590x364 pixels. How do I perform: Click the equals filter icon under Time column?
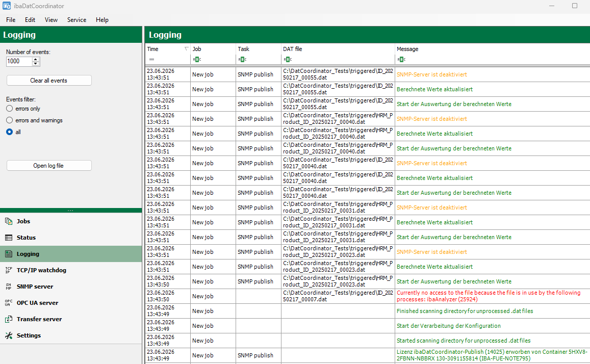tap(151, 60)
